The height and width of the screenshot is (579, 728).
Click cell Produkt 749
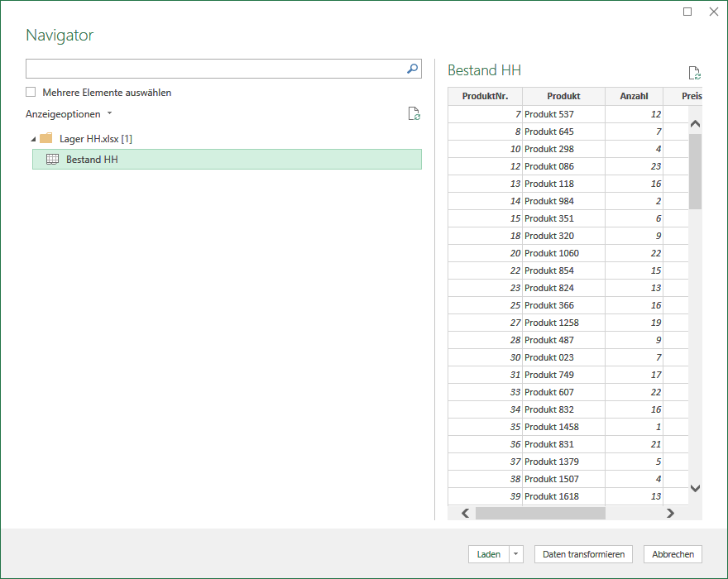[x=563, y=375]
